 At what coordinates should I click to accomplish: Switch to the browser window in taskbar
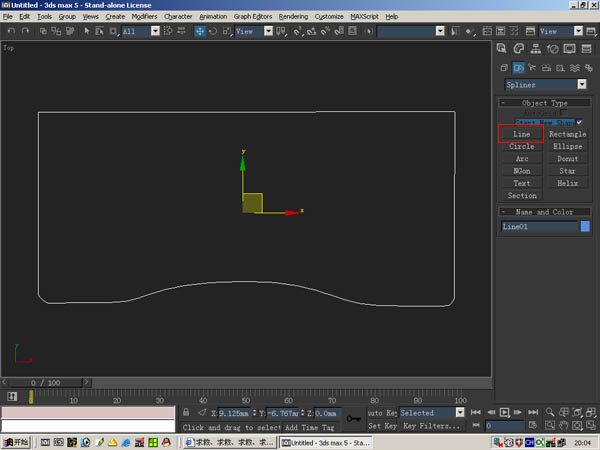point(229,443)
